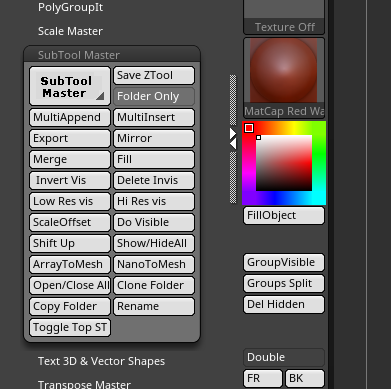Toggle Double sided display

coord(284,357)
